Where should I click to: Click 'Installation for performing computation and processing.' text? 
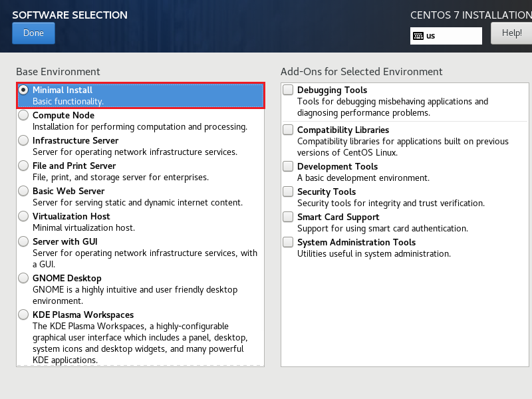point(140,127)
